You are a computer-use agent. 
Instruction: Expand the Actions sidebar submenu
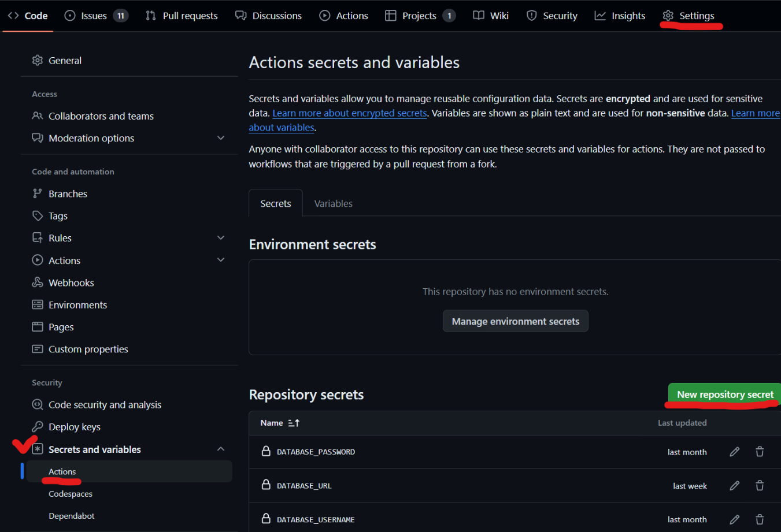pyautogui.click(x=221, y=261)
